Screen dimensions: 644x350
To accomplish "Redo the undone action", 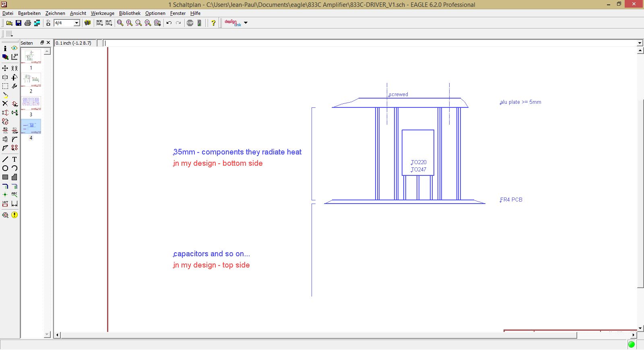I will (x=178, y=23).
